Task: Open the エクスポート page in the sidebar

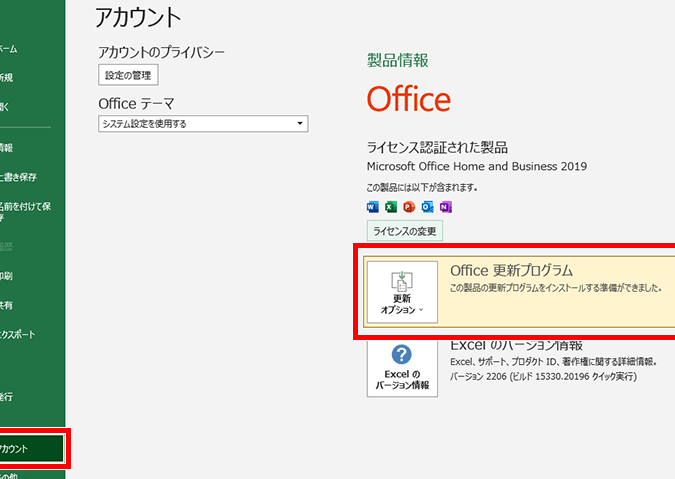Action: click(20, 334)
